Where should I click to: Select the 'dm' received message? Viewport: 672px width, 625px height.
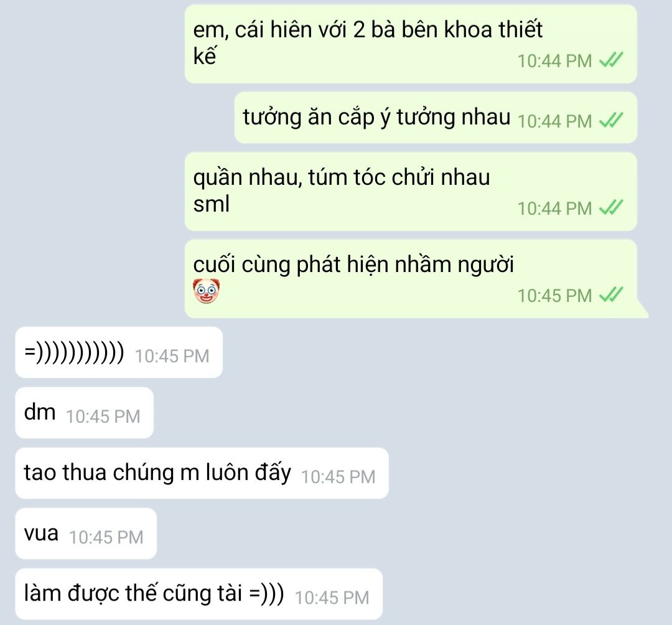point(85,413)
